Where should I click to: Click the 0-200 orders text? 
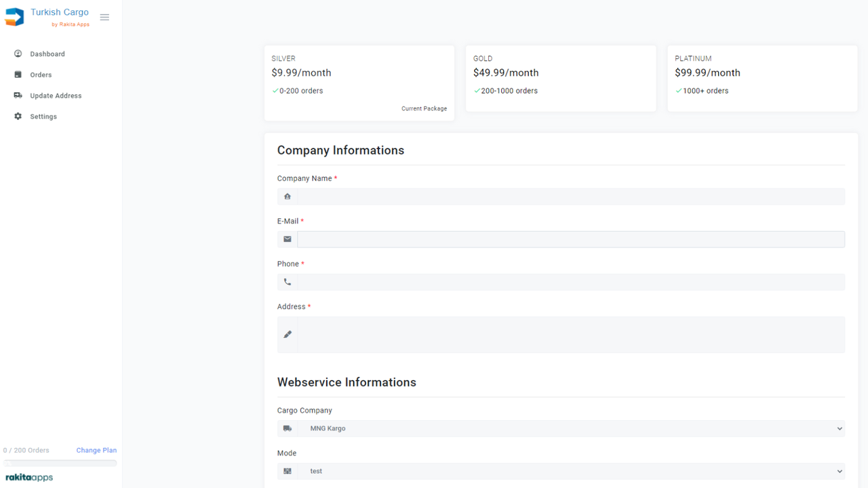point(301,91)
